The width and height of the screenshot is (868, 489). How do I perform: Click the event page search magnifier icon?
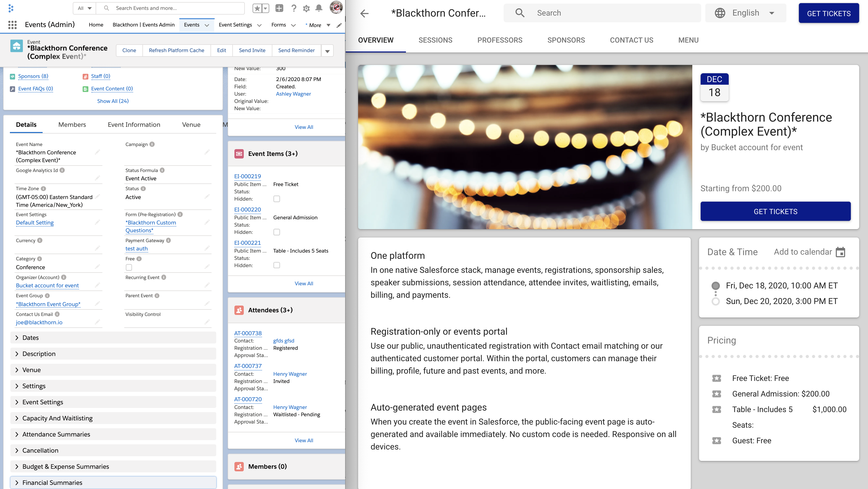point(520,13)
